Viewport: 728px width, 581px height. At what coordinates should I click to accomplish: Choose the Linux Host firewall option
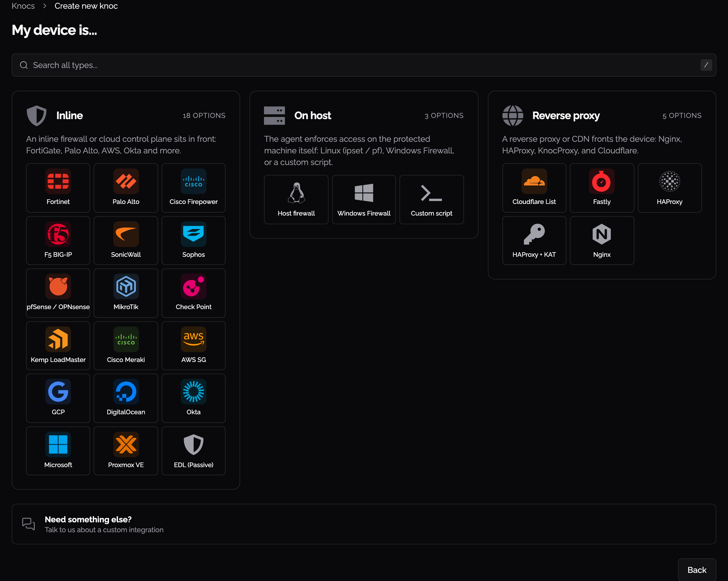296,199
